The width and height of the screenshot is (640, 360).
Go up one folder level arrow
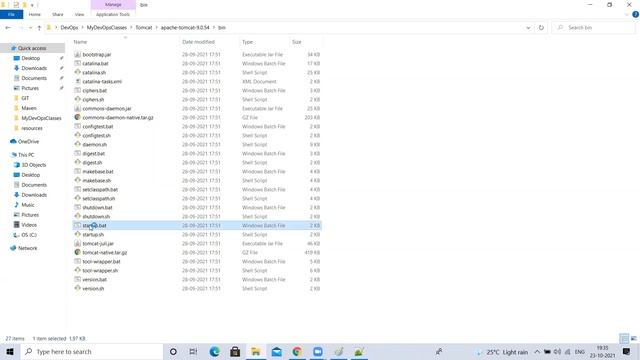click(x=39, y=28)
